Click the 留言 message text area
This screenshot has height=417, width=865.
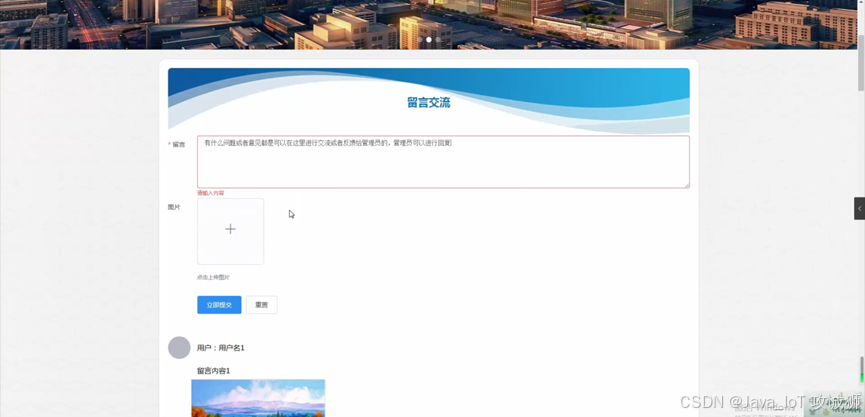[x=443, y=162]
